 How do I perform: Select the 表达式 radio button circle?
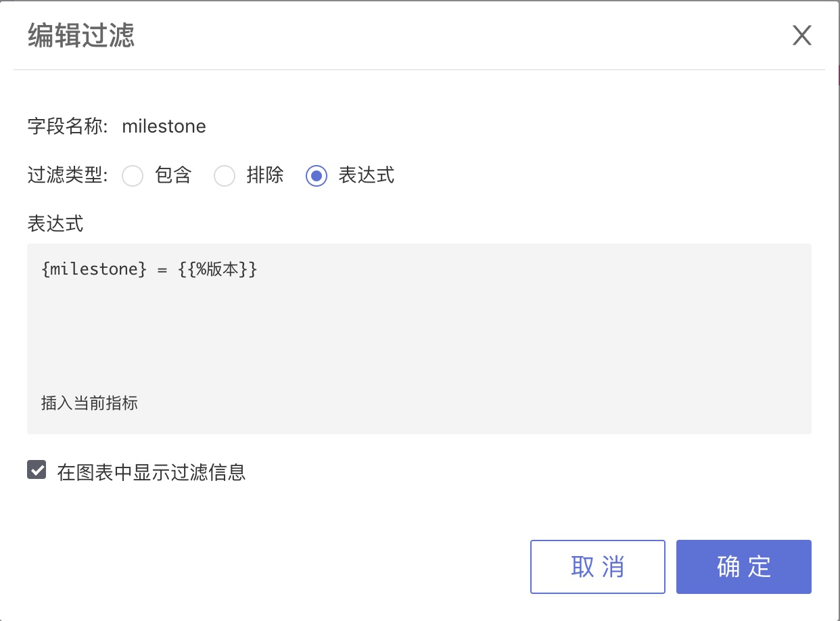click(x=317, y=176)
